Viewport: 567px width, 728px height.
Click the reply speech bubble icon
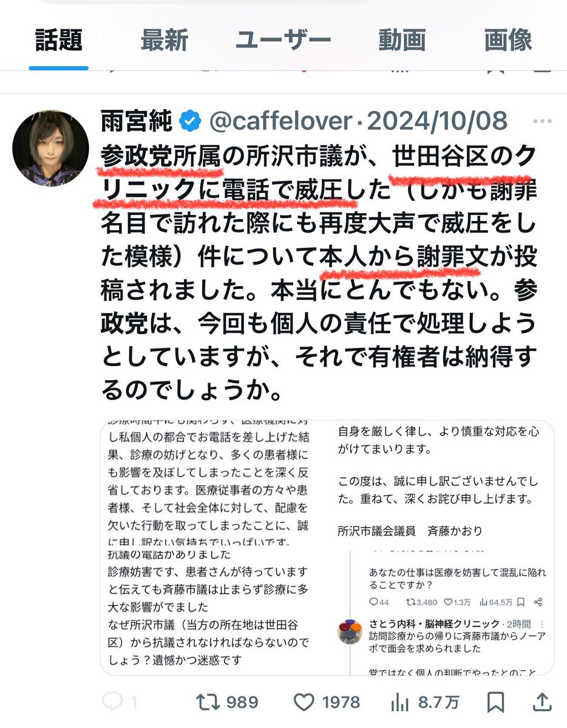112,701
